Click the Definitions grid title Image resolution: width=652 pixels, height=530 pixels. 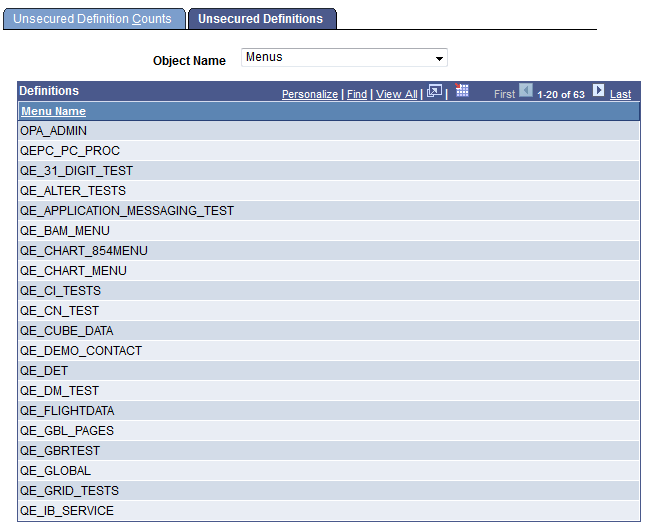point(49,91)
